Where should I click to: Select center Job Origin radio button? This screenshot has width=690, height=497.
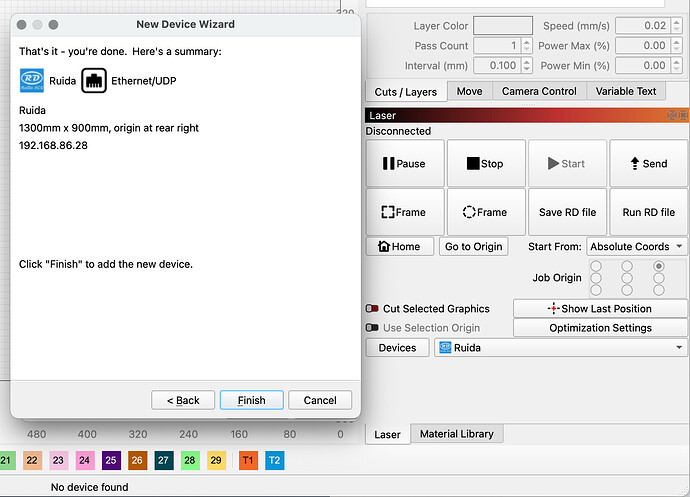coord(627,278)
